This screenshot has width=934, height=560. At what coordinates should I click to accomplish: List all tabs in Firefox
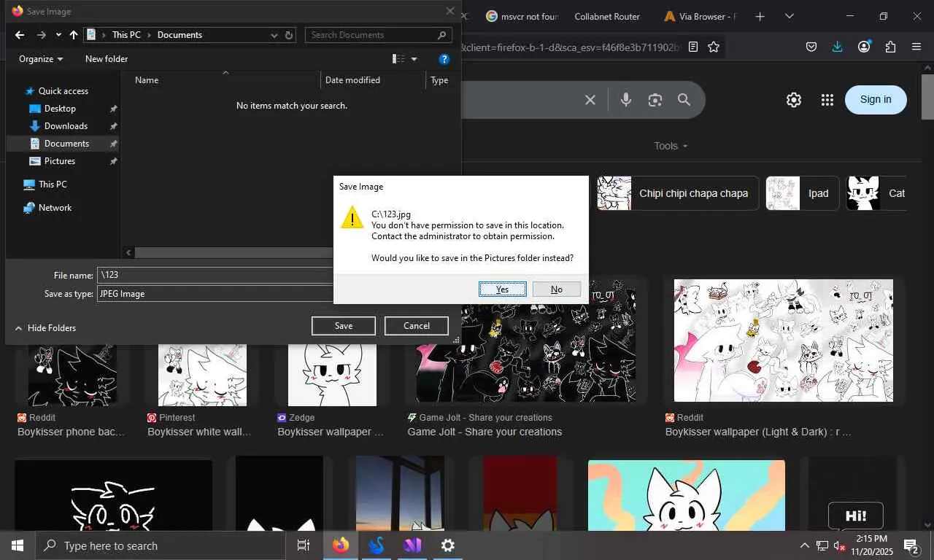(790, 16)
